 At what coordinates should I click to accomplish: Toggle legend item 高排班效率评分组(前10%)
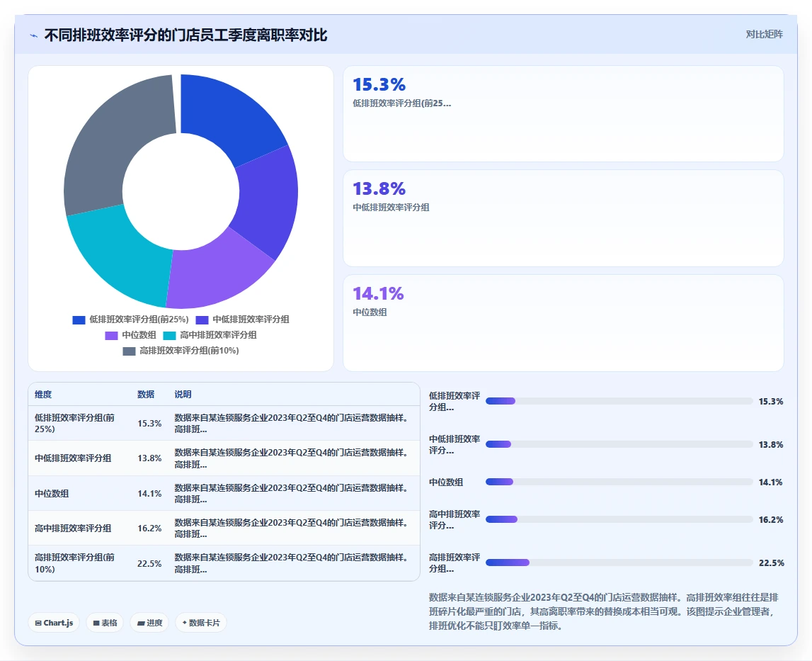[181, 351]
